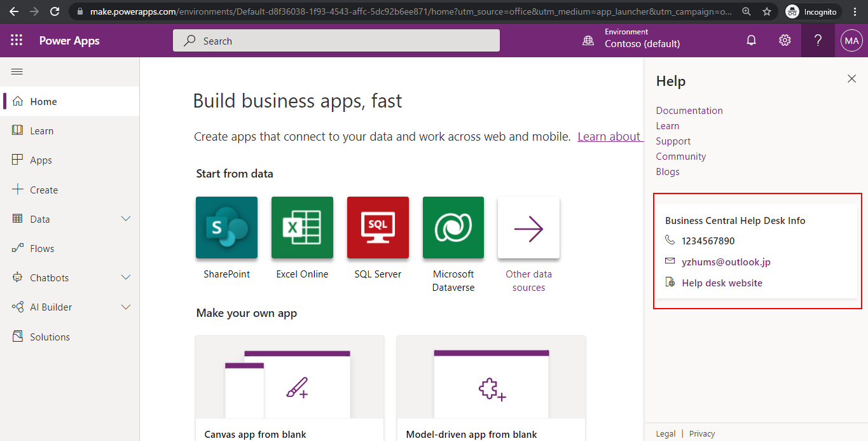This screenshot has width=868, height=441.
Task: Visit the Help desk website
Action: 722,283
